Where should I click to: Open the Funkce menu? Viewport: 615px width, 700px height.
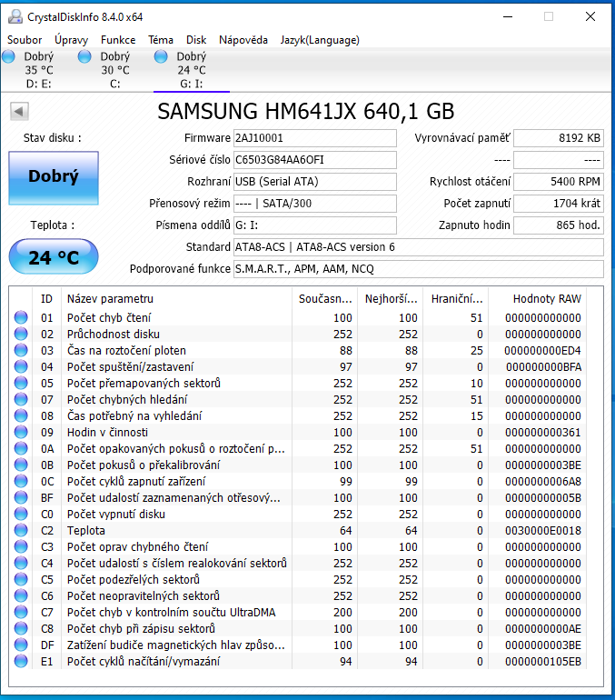[x=118, y=40]
